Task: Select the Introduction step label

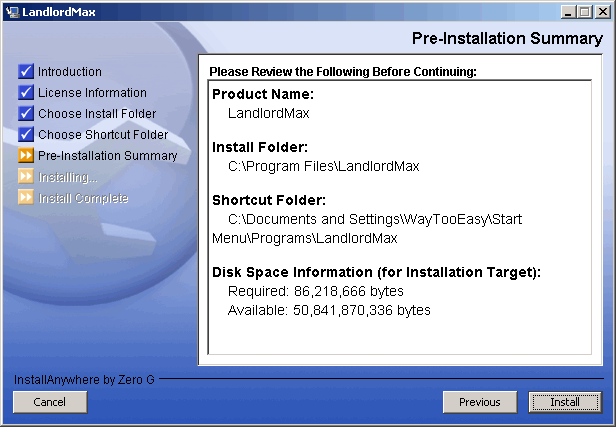Action: click(70, 72)
